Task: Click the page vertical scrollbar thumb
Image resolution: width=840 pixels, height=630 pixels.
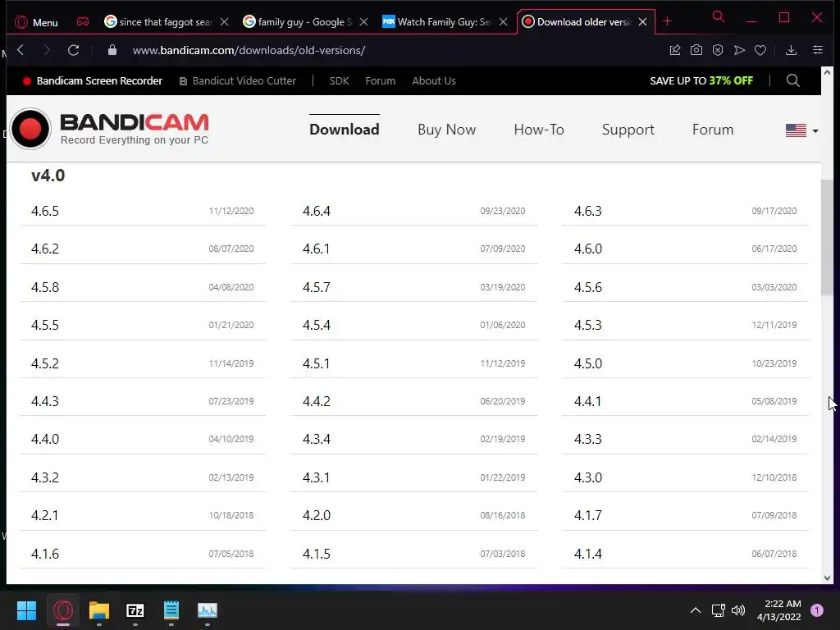Action: point(827,237)
